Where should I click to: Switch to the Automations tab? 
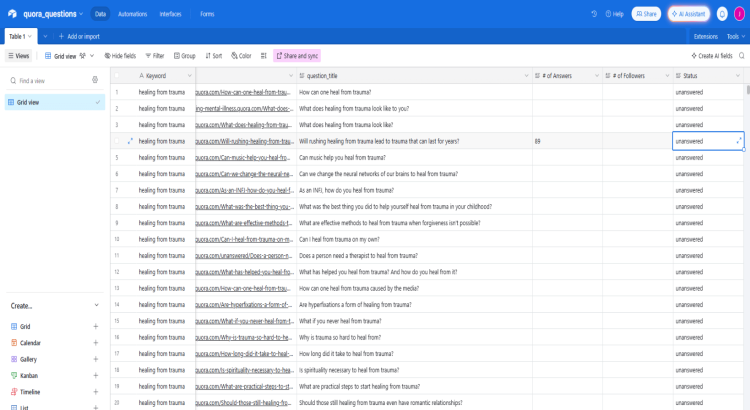(x=132, y=14)
